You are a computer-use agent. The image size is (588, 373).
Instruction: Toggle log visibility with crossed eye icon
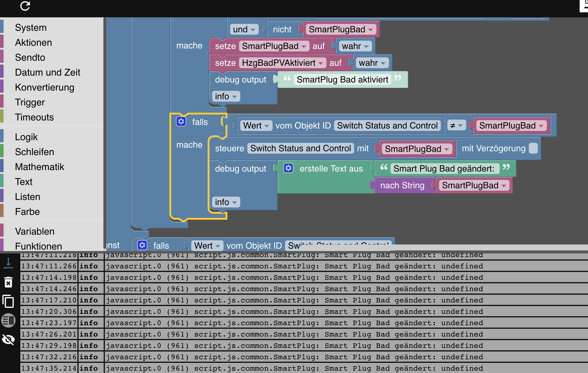point(8,340)
